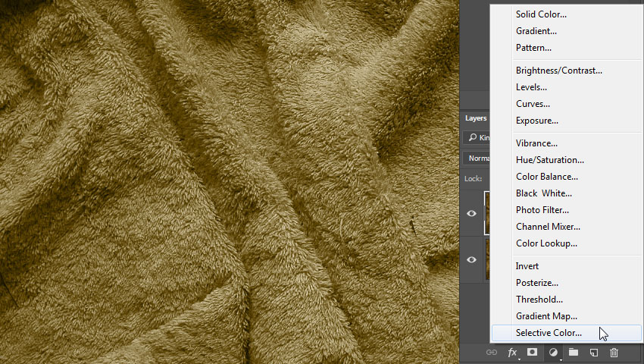Create a new layer
Screen dimensions: 644x364
[x=594, y=353]
